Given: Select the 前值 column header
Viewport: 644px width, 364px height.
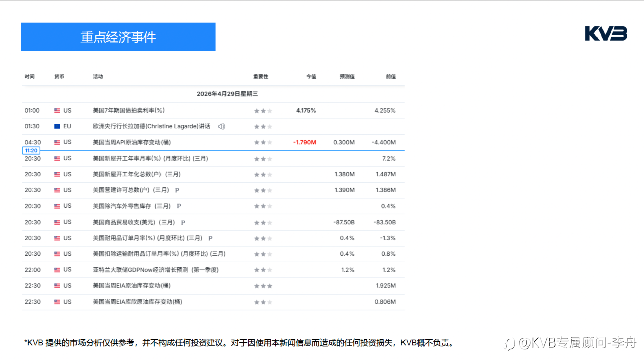Looking at the screenshot, I should point(390,77).
